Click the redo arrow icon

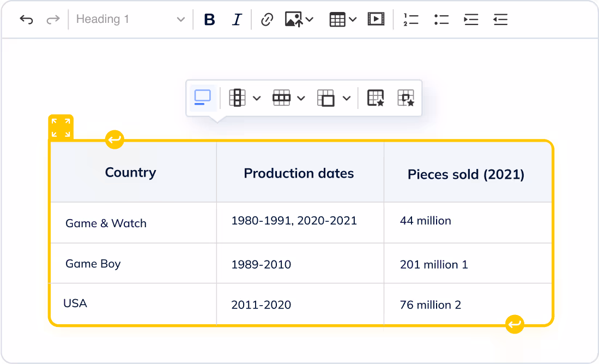point(52,20)
